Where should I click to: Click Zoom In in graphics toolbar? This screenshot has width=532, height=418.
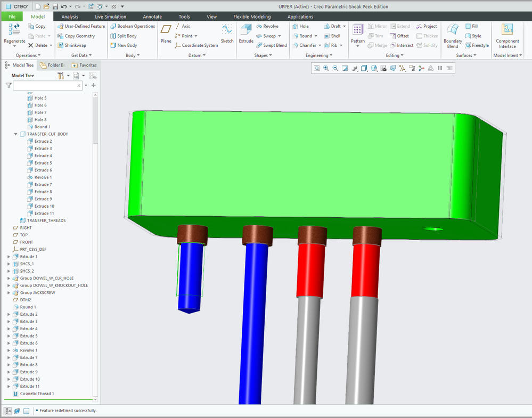(x=326, y=68)
